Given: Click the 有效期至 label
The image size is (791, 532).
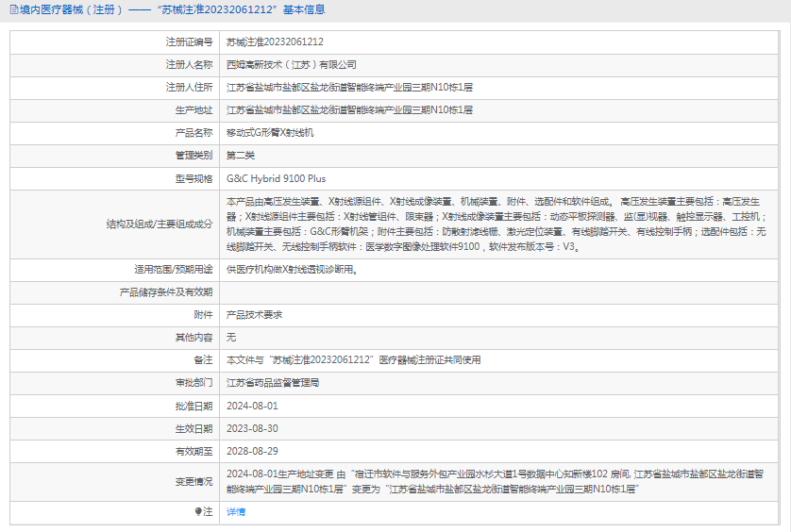Looking at the screenshot, I should click(x=194, y=451).
